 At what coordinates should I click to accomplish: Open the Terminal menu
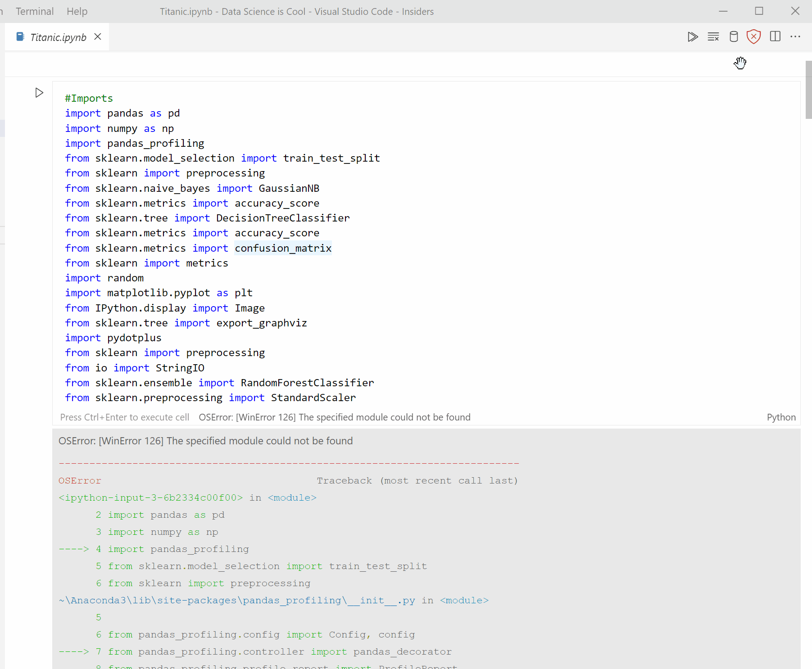(34, 11)
